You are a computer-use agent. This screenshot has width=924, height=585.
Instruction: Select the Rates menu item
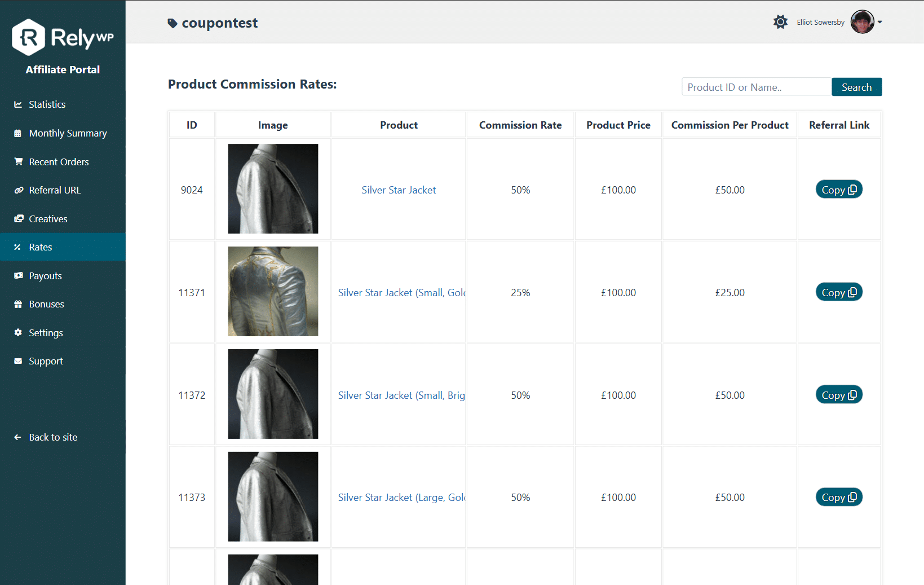click(x=63, y=247)
